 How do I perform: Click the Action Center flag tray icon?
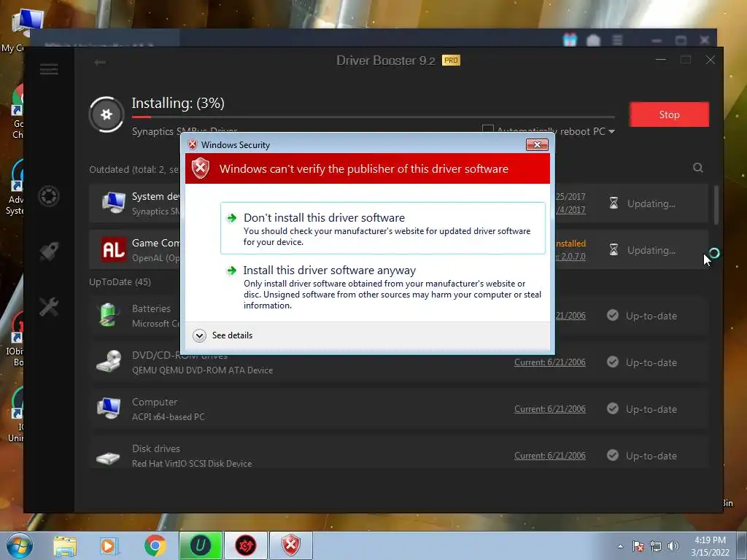(638, 546)
